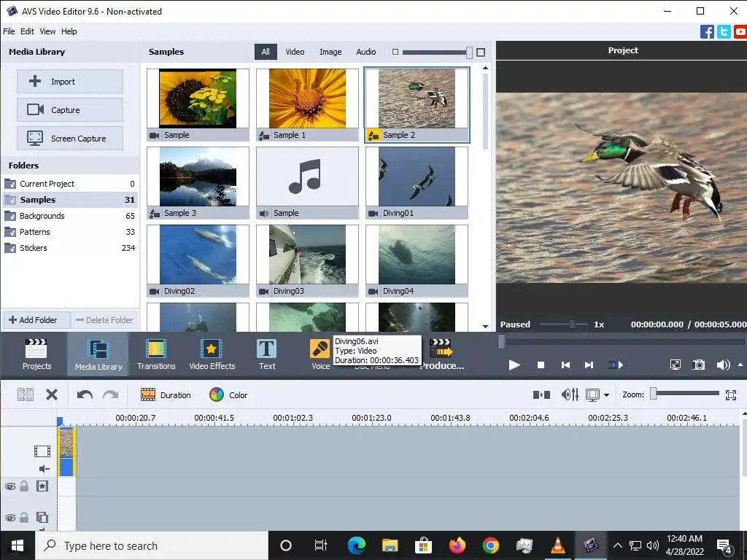
Task: Open the View menu
Action: (x=47, y=31)
